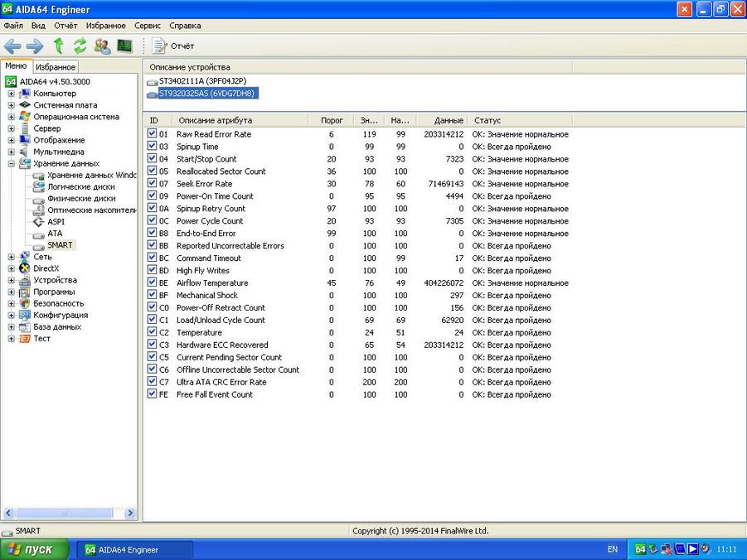747x560 pixels.
Task: Toggle the Power-On Time Count checkbox
Action: (152, 196)
